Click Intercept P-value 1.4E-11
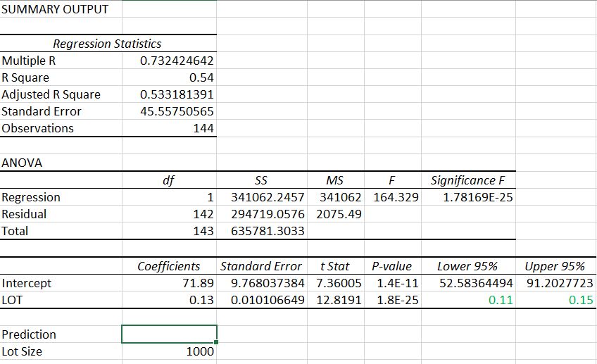This screenshot has width=597, height=364. coord(398,283)
